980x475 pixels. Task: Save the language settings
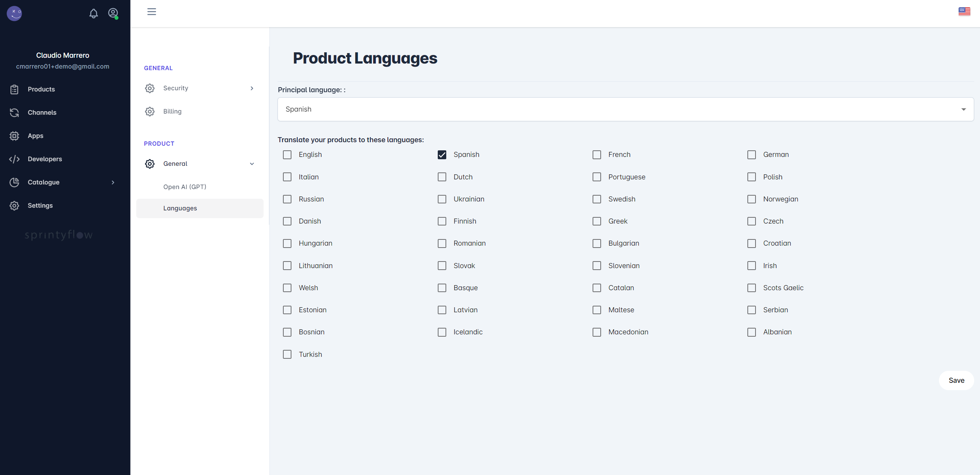(956, 380)
